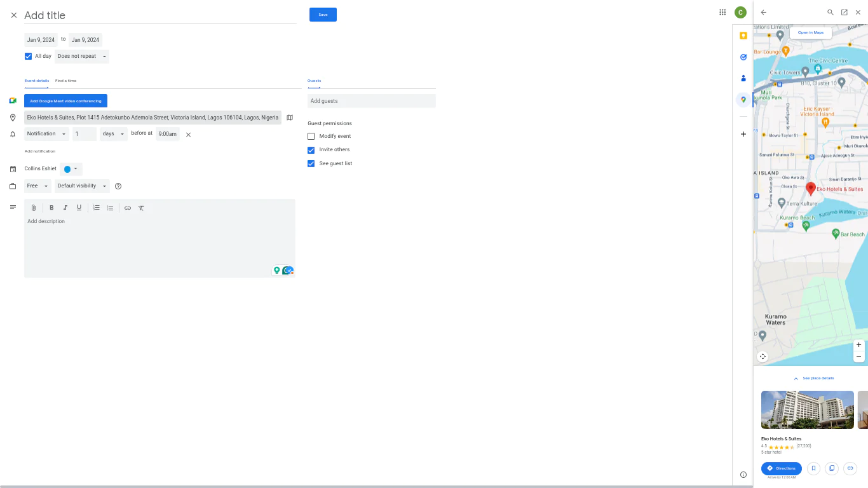Expand See place details
The width and height of the screenshot is (868, 488).
813,378
